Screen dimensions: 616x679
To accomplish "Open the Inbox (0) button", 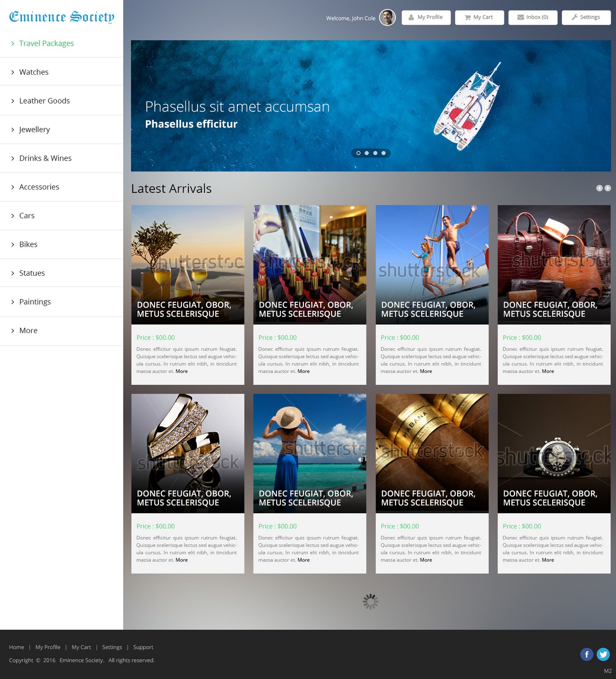I will point(533,17).
